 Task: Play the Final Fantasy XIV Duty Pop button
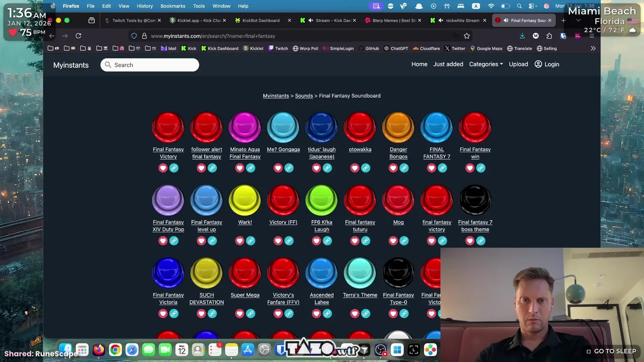click(x=168, y=201)
